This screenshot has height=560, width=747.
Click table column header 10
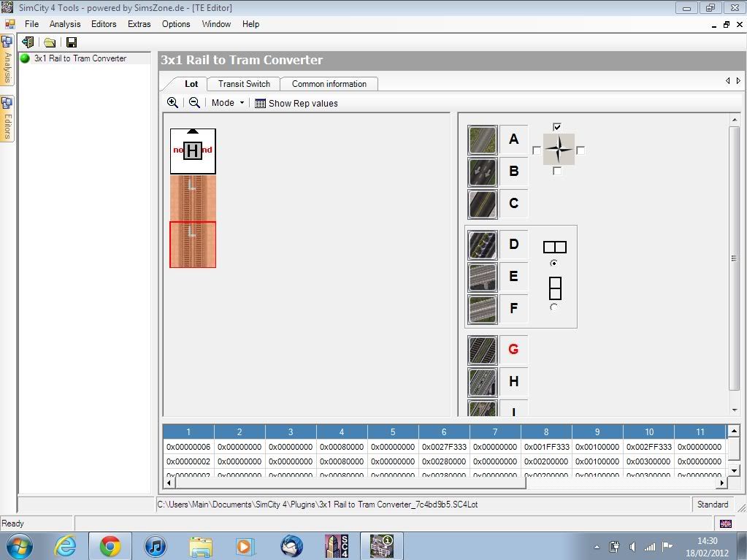649,432
